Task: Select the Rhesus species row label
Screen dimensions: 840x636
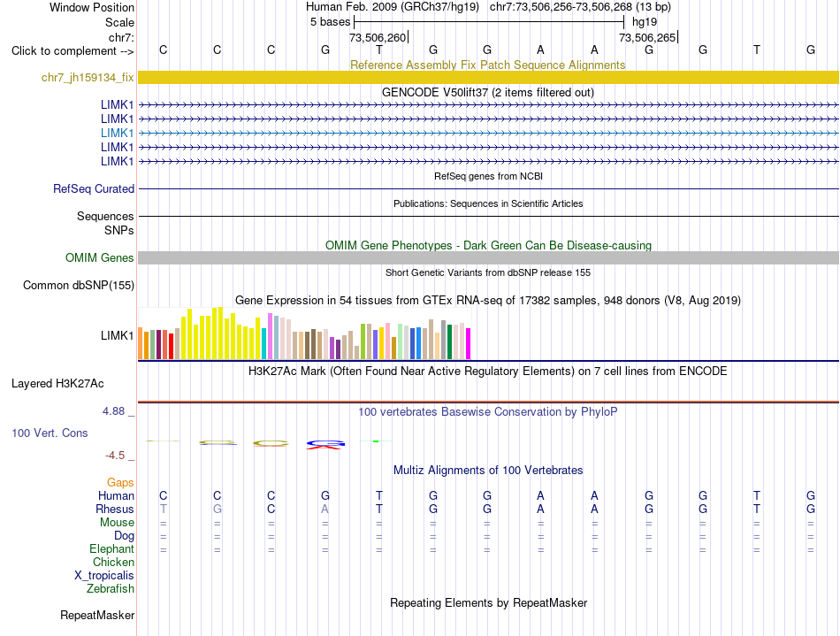Action: click(x=115, y=509)
